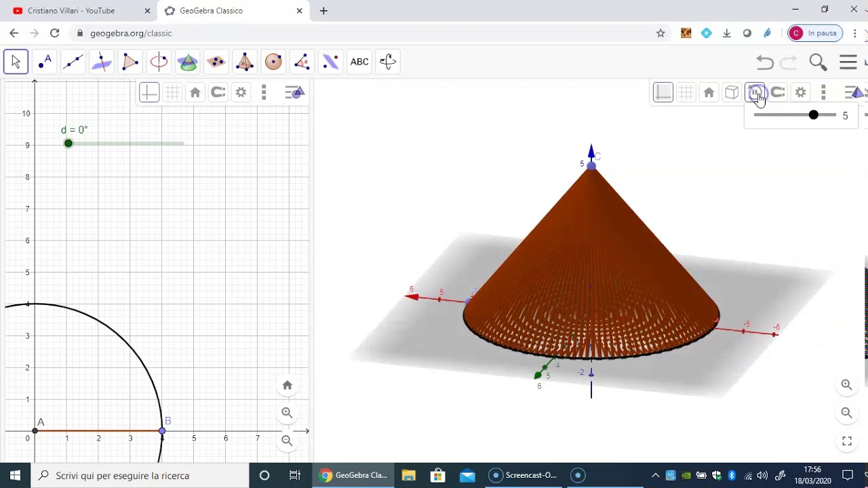Reset 2D view with style bar home
This screenshot has height=488, width=868.
pyautogui.click(x=195, y=92)
